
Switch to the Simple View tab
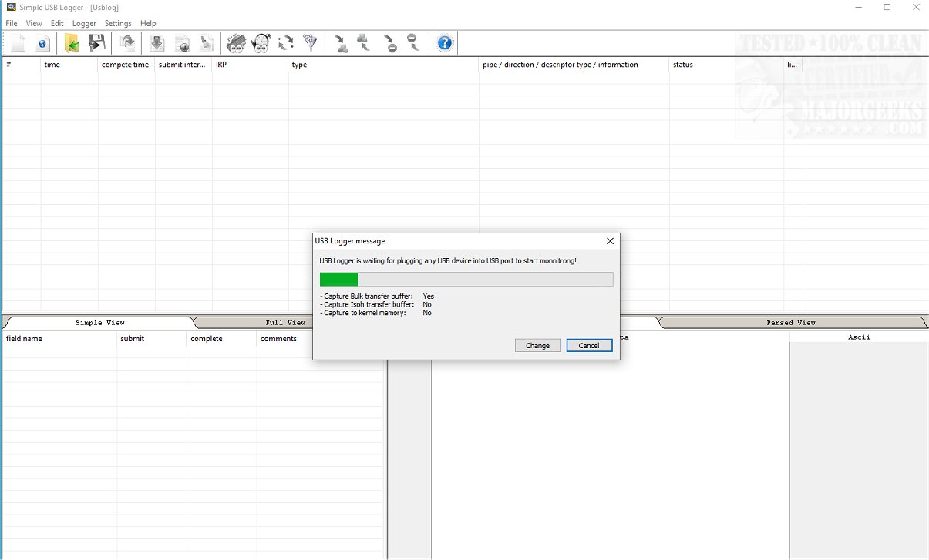(99, 323)
